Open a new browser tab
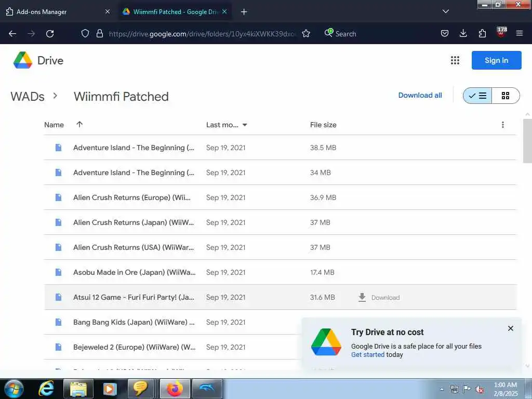 pyautogui.click(x=244, y=12)
